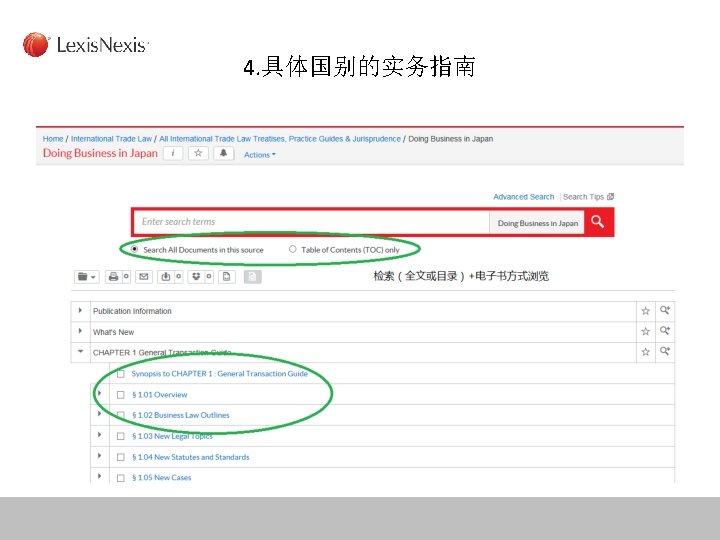
Task: Check the § 1.04 New Statutes and Standards checkbox
Action: pyautogui.click(x=120, y=457)
